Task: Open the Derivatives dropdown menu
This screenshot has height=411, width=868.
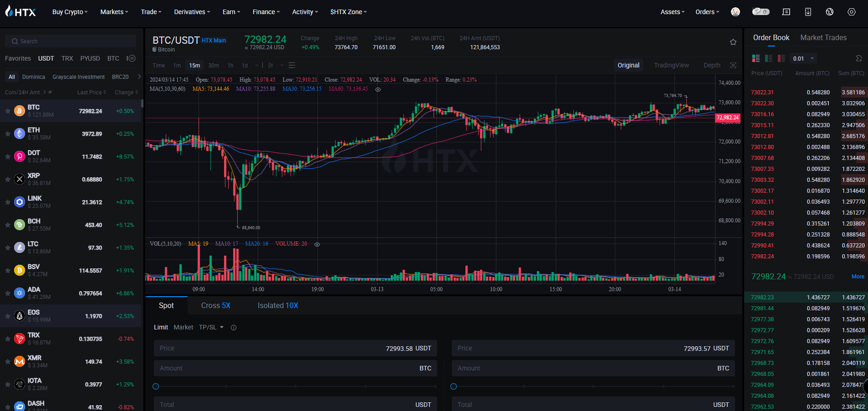Action: tap(192, 12)
